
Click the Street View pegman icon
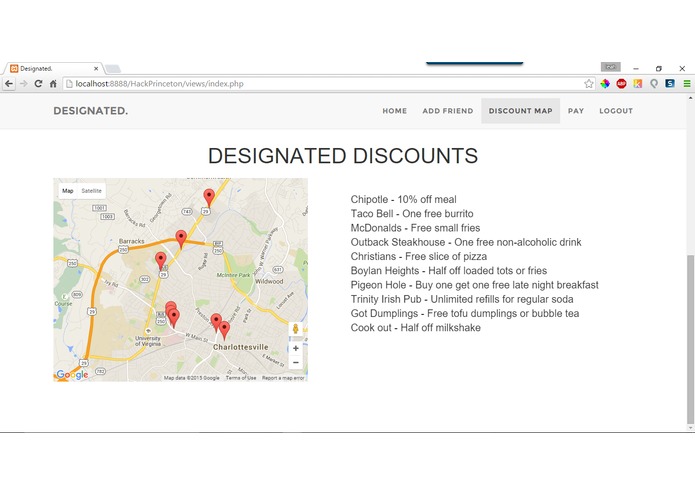[x=296, y=329]
